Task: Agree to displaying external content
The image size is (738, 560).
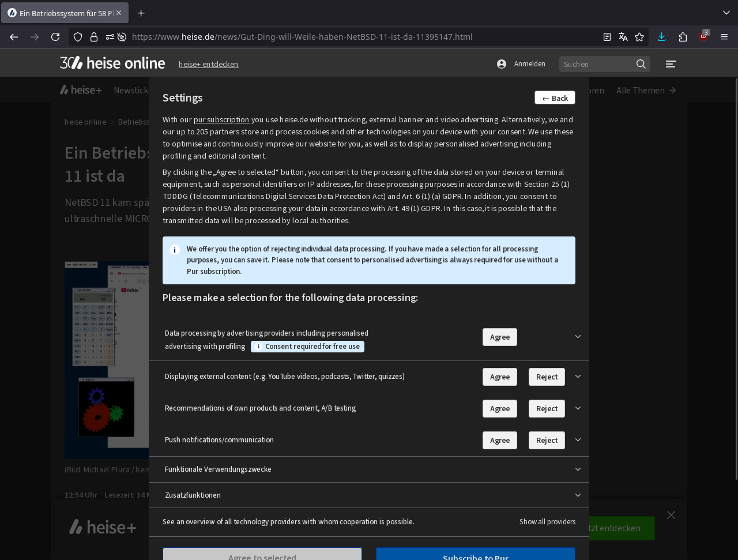Action: tap(500, 377)
